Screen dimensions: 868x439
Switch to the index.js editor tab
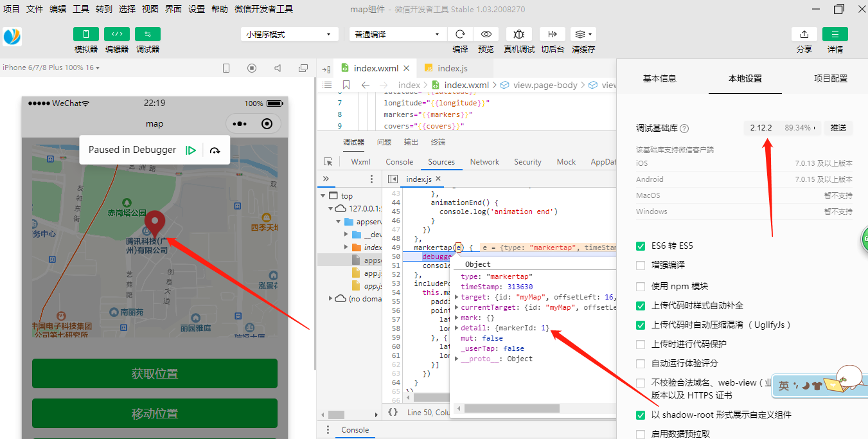[x=452, y=69]
